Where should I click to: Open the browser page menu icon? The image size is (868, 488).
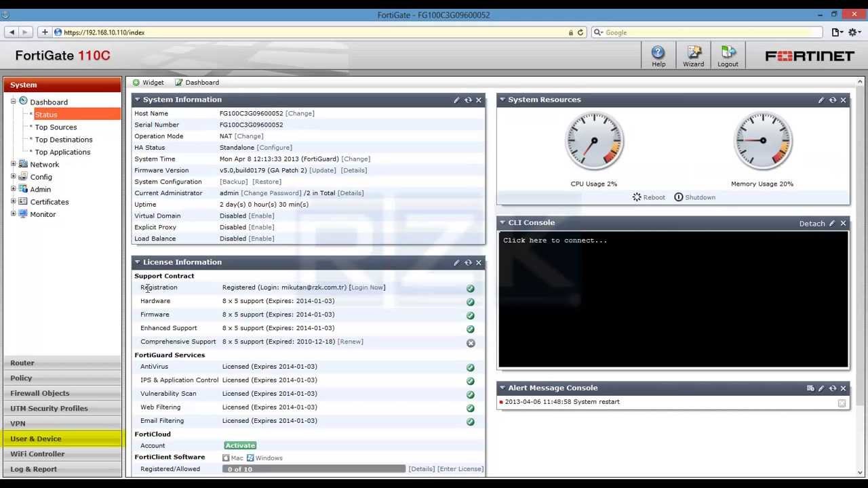click(837, 33)
